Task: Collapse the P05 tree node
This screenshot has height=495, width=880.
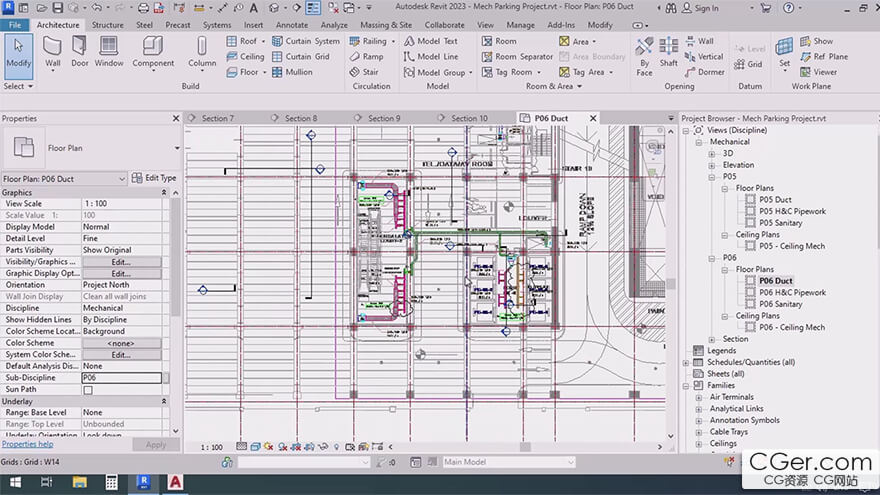Action: coord(712,177)
